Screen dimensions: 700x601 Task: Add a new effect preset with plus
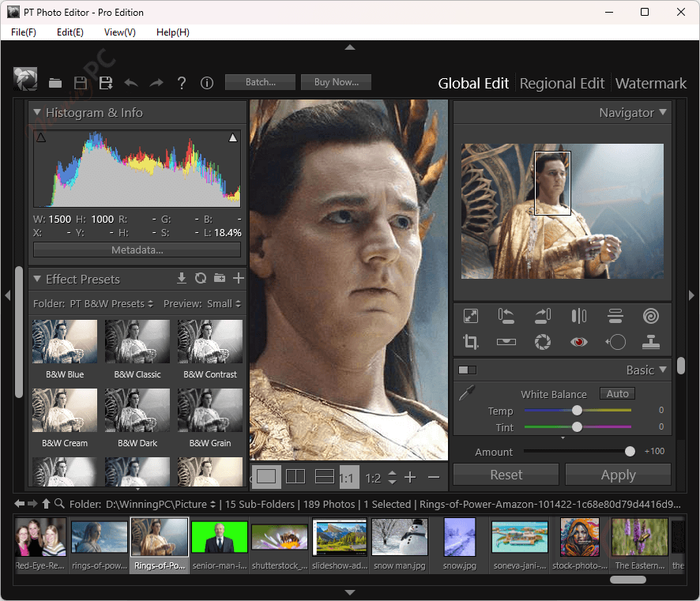click(239, 279)
